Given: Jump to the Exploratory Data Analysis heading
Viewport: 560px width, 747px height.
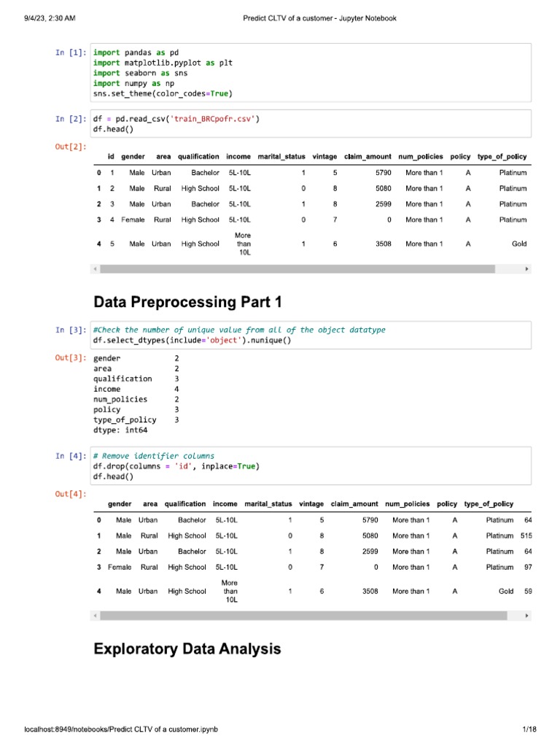Looking at the screenshot, I should pyautogui.click(x=187, y=649).
